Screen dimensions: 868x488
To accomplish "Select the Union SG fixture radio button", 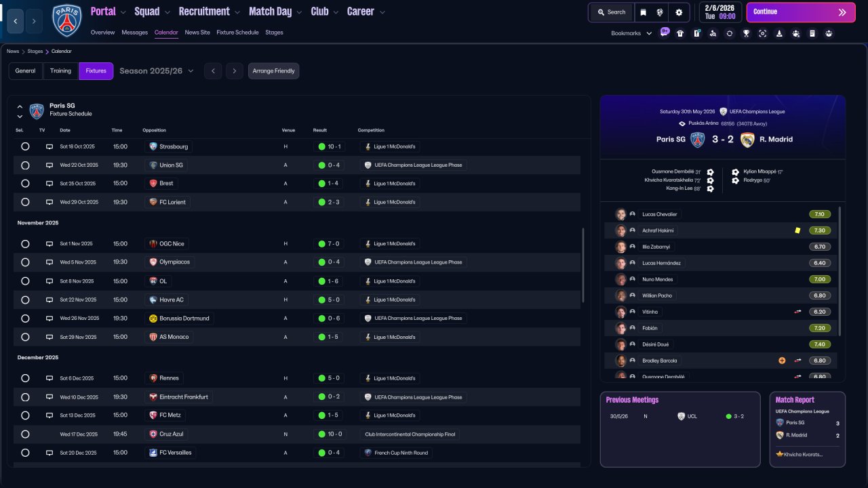I will (x=25, y=165).
